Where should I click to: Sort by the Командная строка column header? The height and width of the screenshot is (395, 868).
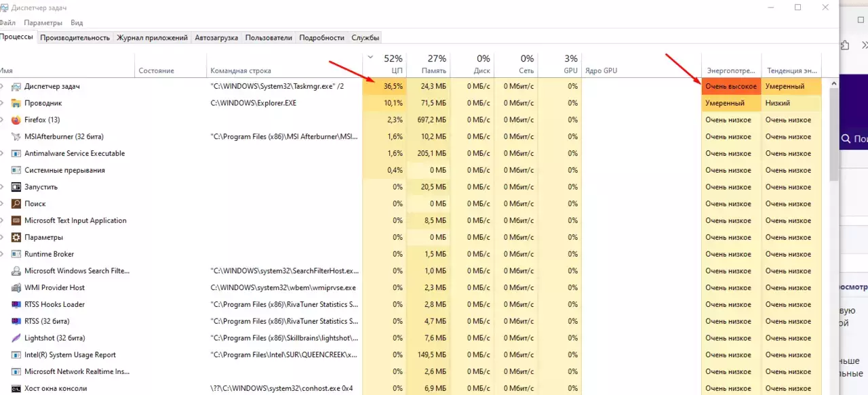point(285,64)
